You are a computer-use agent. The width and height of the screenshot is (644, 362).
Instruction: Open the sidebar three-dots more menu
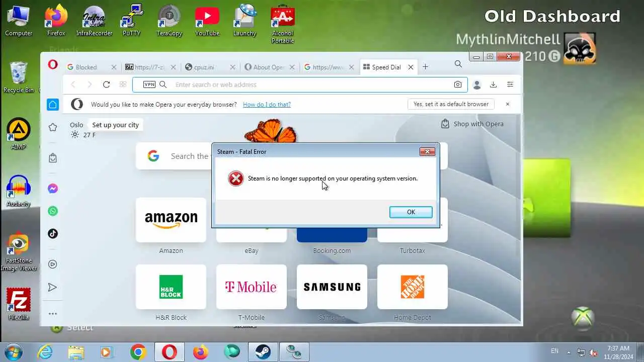[53, 314]
